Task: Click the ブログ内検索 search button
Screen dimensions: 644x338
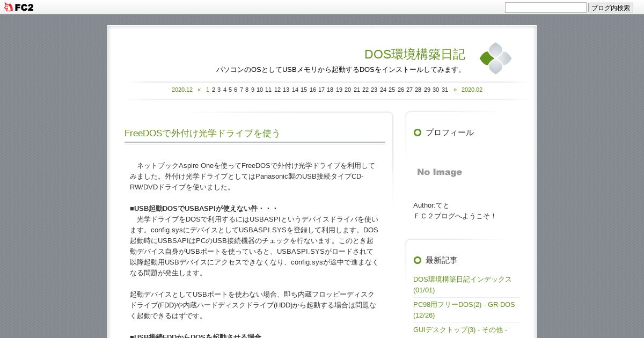Action: click(611, 8)
